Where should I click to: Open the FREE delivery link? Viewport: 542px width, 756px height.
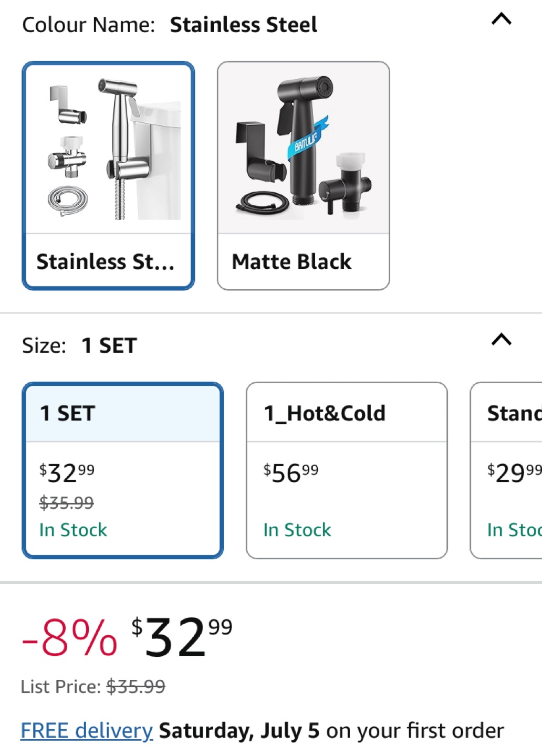87,730
